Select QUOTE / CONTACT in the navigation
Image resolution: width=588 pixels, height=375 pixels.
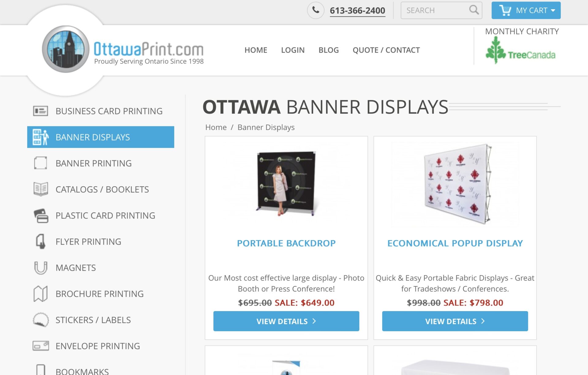click(x=386, y=50)
